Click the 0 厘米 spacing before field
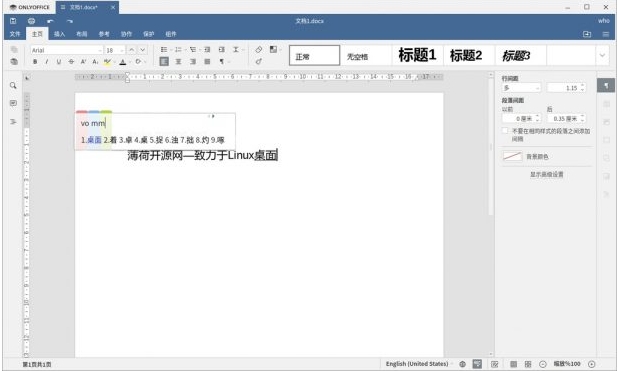The height and width of the screenshot is (372, 620). click(521, 119)
